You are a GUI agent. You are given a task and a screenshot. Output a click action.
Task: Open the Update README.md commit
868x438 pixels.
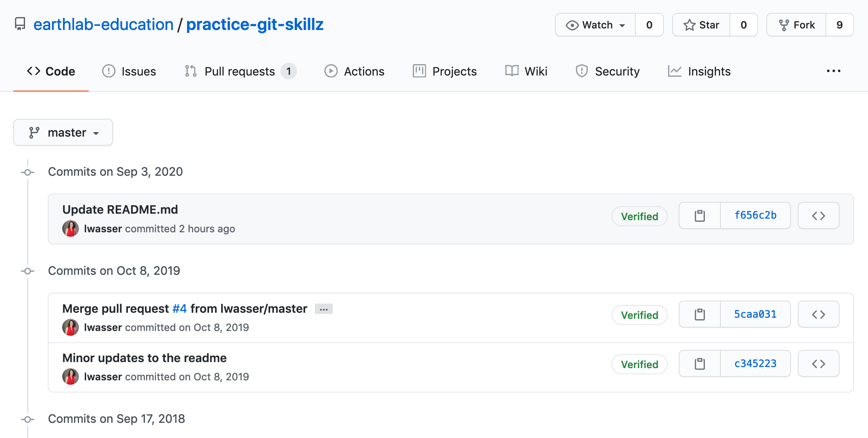tap(120, 210)
